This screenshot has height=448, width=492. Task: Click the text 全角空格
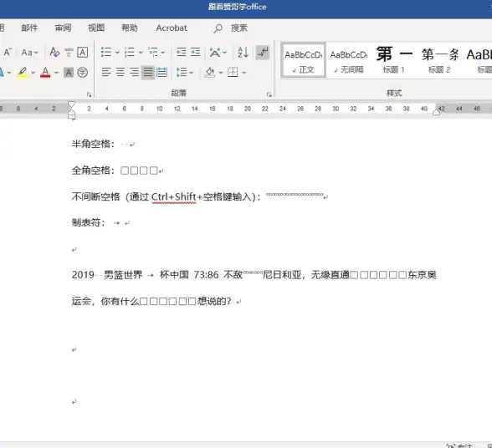pyautogui.click(x=91, y=171)
